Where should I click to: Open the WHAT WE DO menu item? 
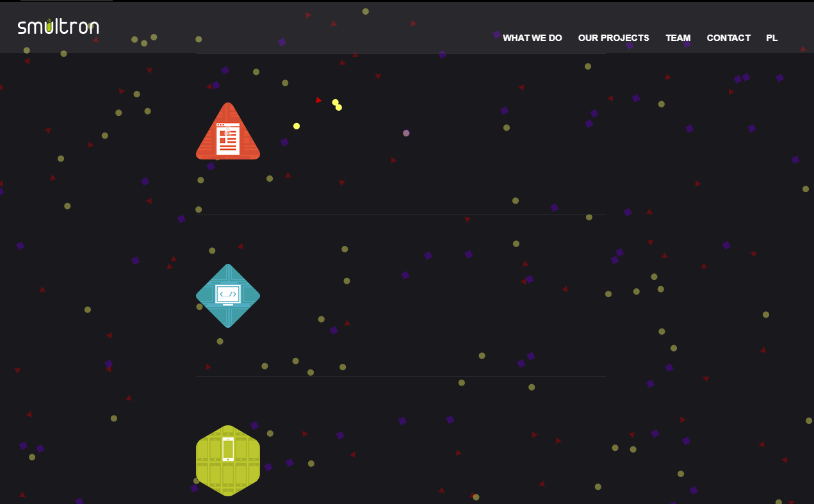(532, 38)
